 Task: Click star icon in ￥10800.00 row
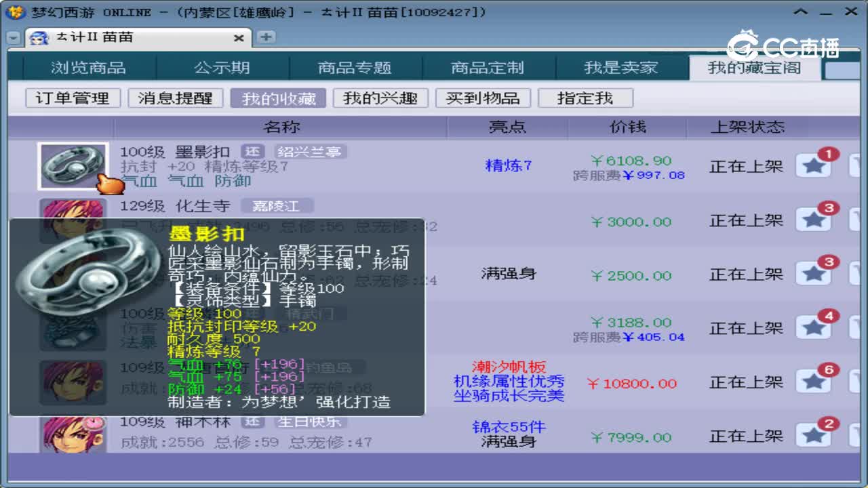(x=813, y=382)
